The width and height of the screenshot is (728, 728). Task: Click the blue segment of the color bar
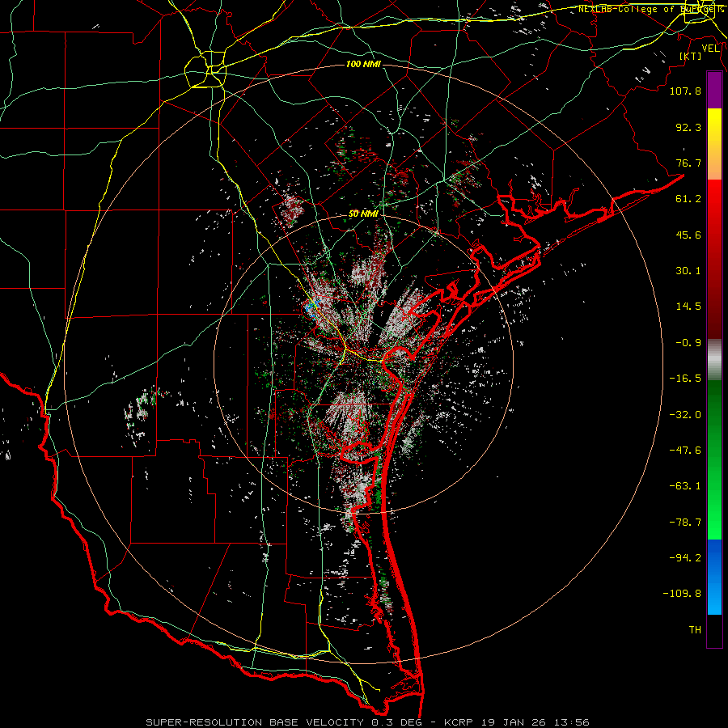coord(714,577)
